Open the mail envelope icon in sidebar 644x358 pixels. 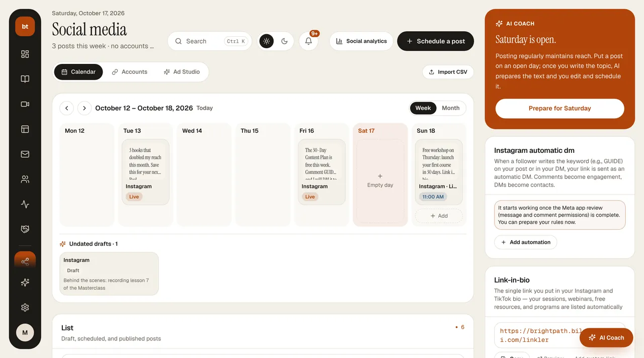(x=25, y=154)
